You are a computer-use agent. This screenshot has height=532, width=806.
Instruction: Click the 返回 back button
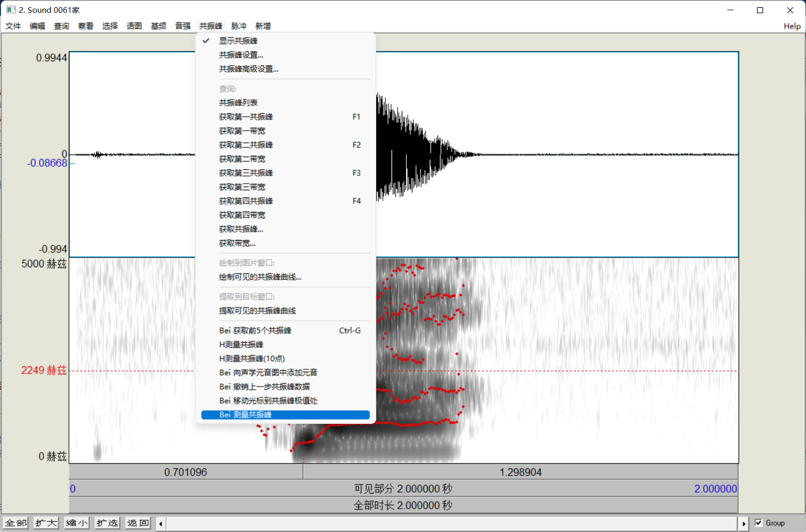click(138, 523)
